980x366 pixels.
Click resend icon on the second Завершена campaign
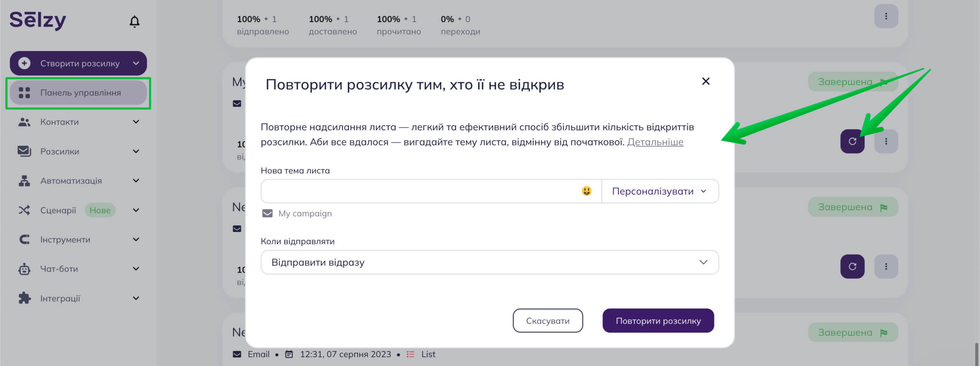tap(852, 266)
